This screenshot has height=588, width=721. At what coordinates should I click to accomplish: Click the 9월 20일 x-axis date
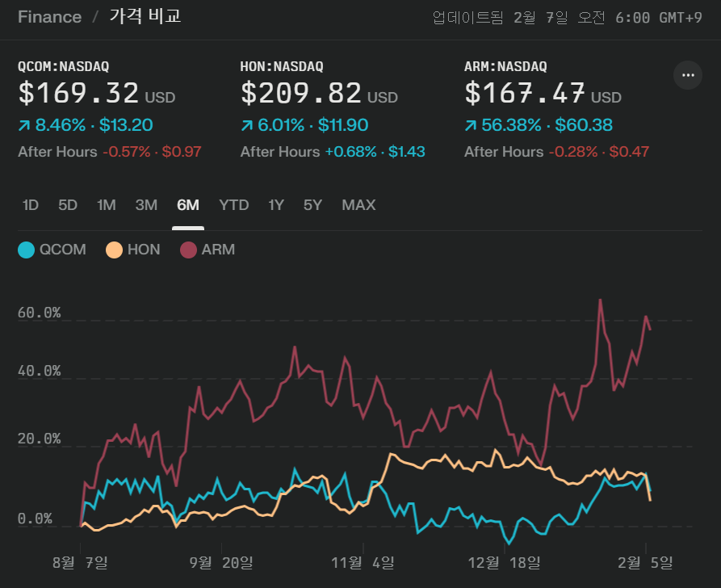tap(221, 562)
